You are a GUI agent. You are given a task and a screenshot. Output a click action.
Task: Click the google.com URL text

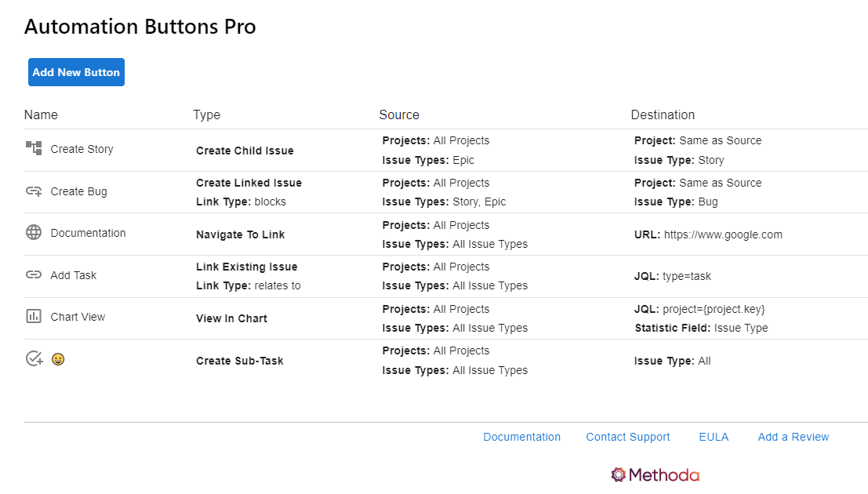722,234
